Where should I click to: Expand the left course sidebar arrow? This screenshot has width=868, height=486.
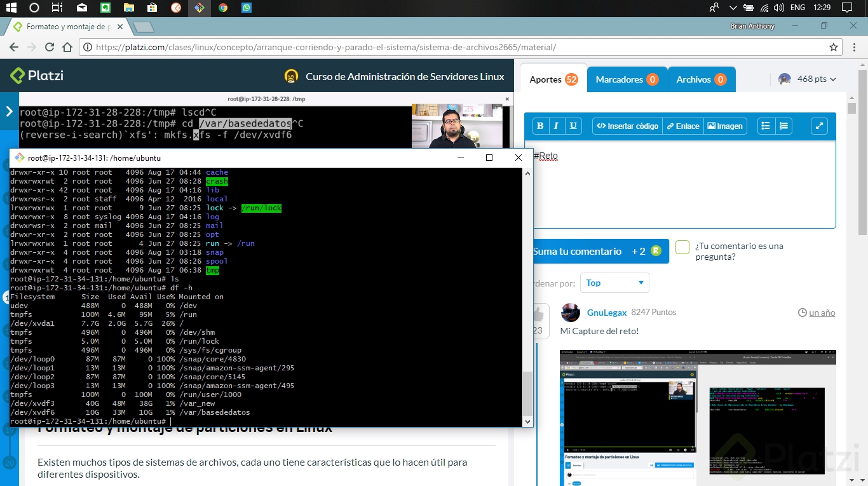click(9, 112)
